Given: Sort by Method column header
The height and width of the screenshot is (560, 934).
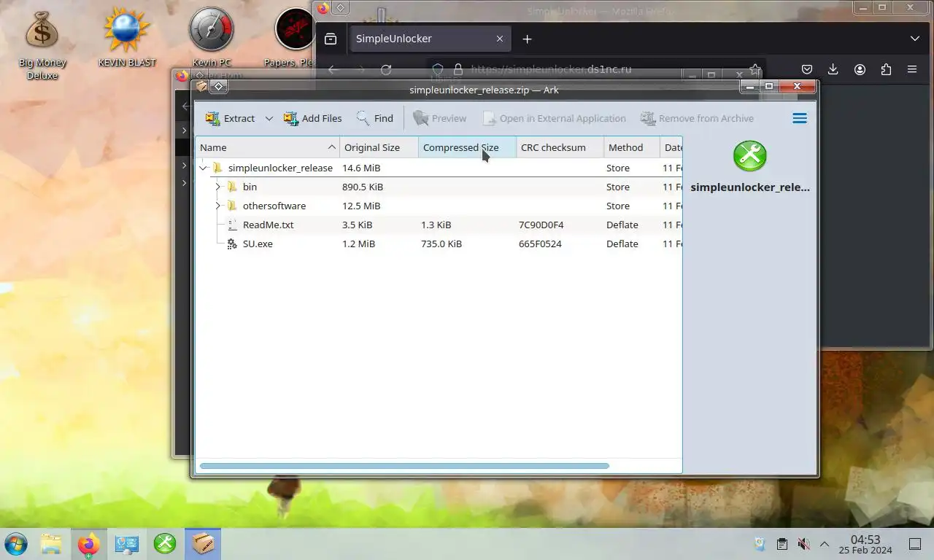Looking at the screenshot, I should 631,147.
